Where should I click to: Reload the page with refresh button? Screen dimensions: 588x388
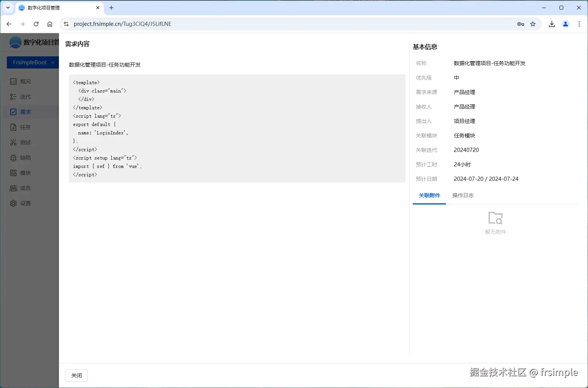tap(36, 24)
